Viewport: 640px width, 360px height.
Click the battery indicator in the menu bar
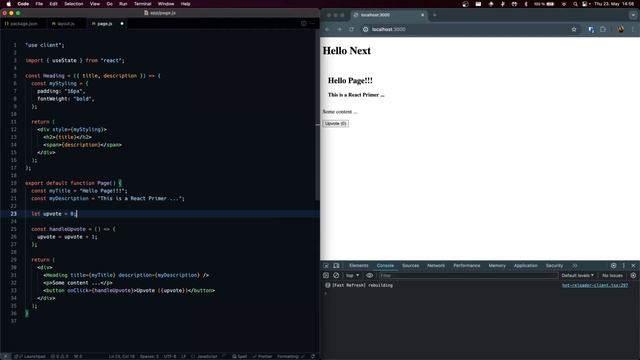pyautogui.click(x=544, y=4)
